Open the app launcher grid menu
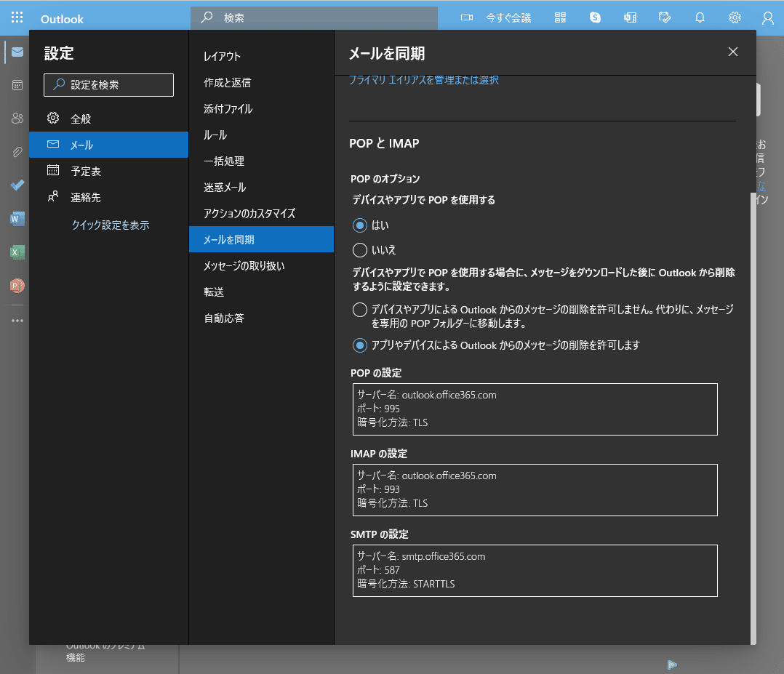The height and width of the screenshot is (674, 784). tap(17, 17)
